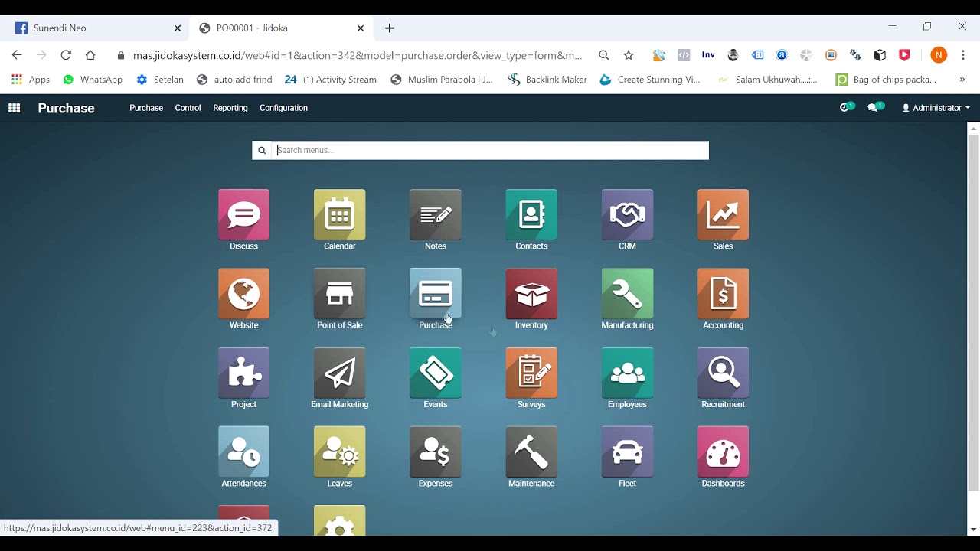Open the Fleet app
Viewport: 980px width, 551px height.
(x=627, y=452)
